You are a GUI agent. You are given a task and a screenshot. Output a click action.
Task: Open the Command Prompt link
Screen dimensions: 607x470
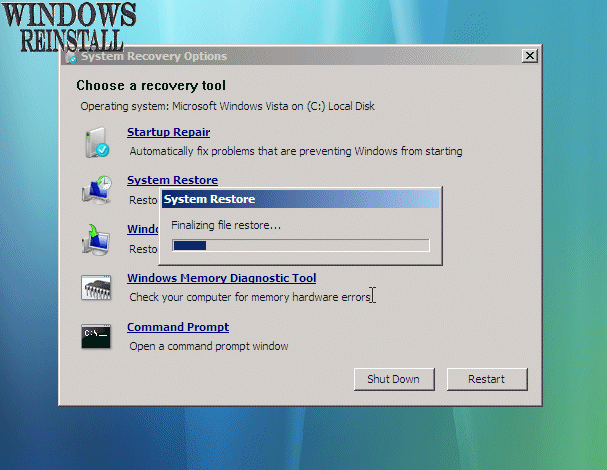click(x=178, y=327)
